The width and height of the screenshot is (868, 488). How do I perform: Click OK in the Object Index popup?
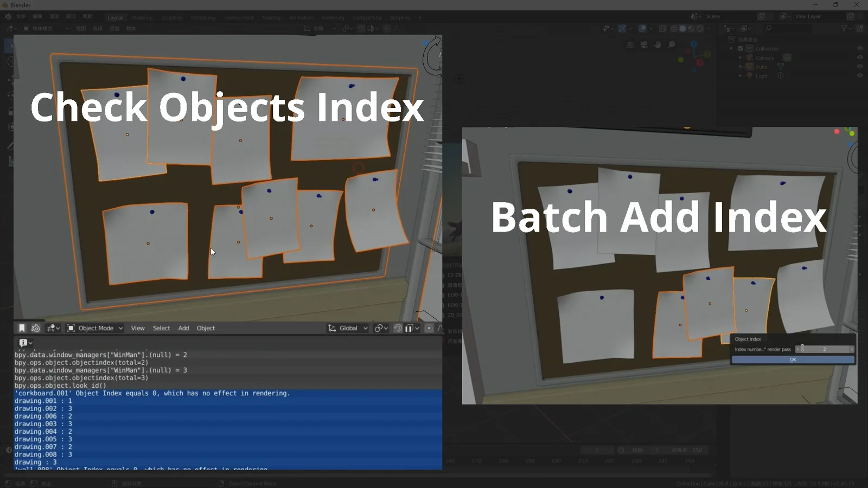(793, 359)
